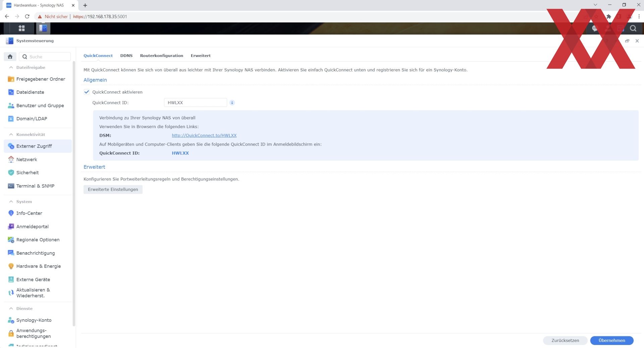The width and height of the screenshot is (644, 348).
Task: Click the Systemsteuerung taskbar icon
Action: tap(43, 28)
